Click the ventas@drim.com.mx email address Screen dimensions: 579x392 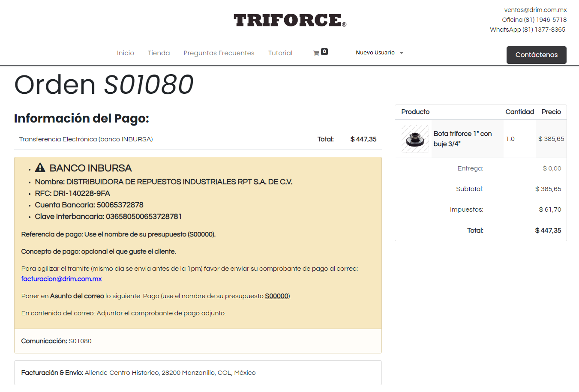click(535, 10)
